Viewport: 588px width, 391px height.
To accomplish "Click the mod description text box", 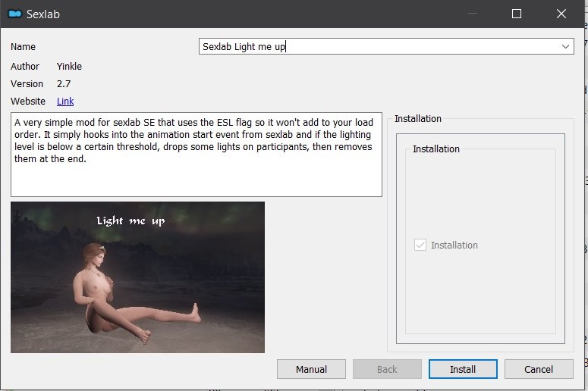I will coord(197,155).
